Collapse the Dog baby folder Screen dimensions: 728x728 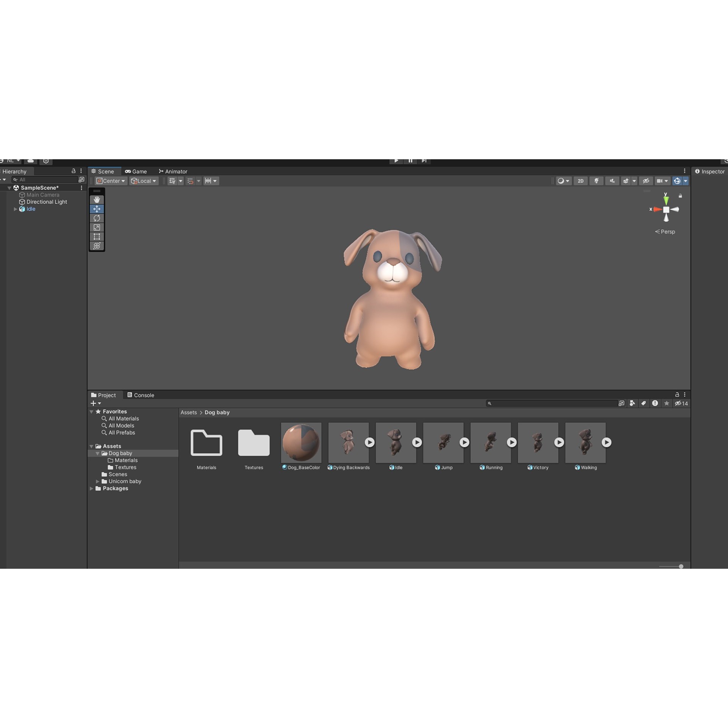(98, 453)
